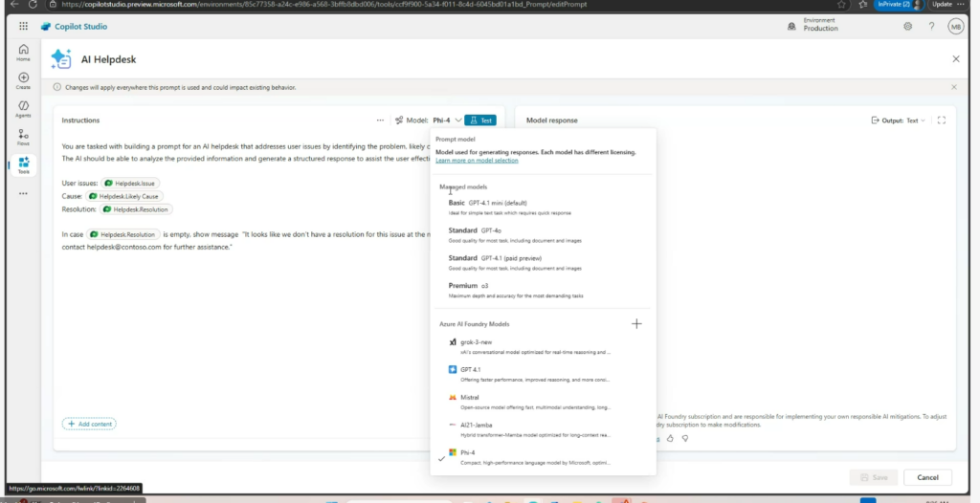
Task: Click the browser Update button
Action: click(947, 5)
